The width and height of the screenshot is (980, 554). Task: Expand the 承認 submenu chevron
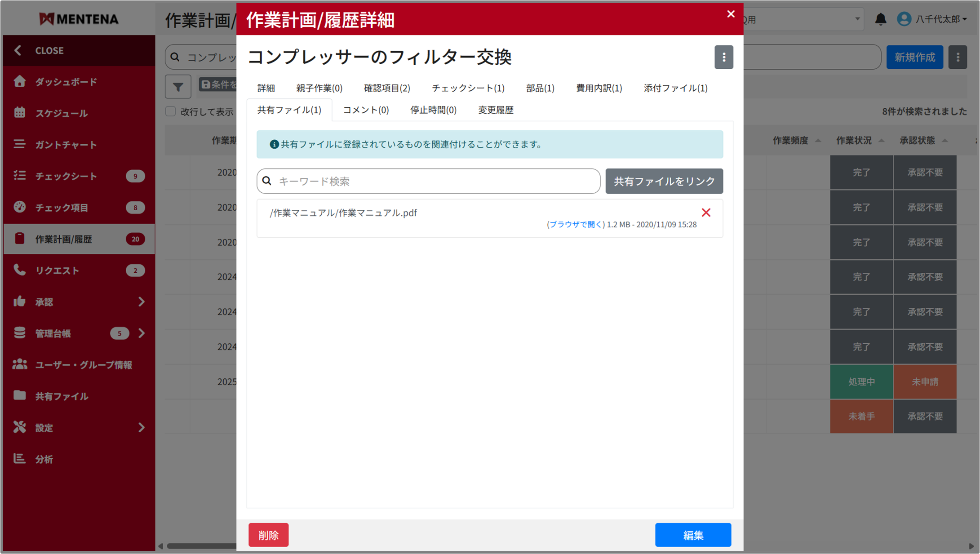142,302
